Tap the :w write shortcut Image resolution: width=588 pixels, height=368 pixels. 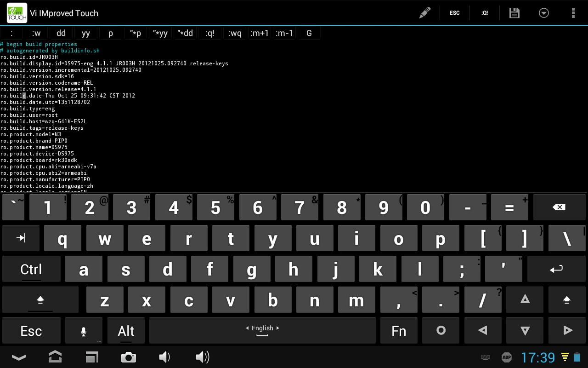pos(36,33)
